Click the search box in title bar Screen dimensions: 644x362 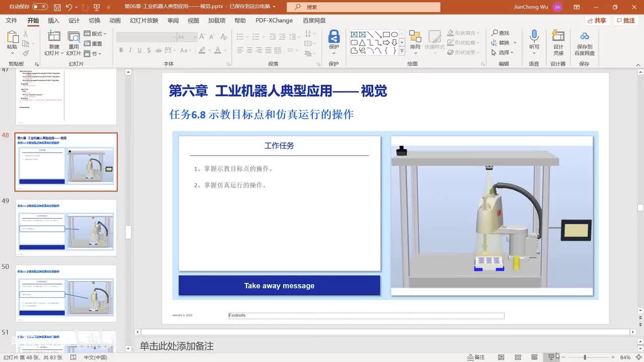tap(363, 7)
